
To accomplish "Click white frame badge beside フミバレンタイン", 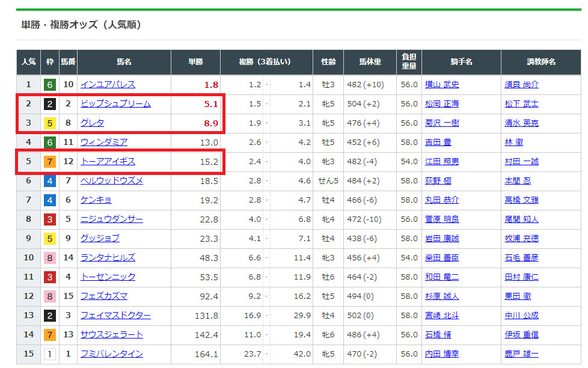I will coord(50,354).
